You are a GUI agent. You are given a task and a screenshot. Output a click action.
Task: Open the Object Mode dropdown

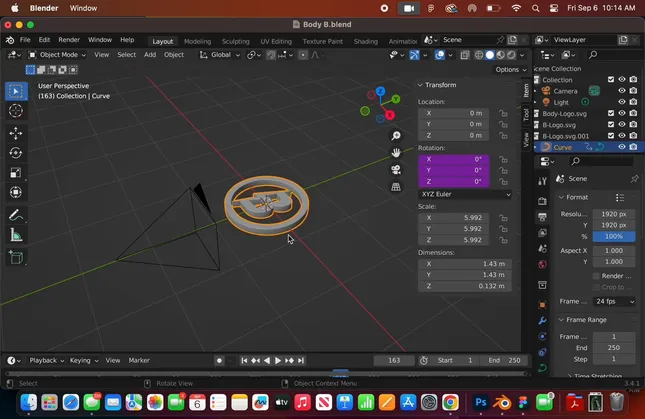coord(57,55)
